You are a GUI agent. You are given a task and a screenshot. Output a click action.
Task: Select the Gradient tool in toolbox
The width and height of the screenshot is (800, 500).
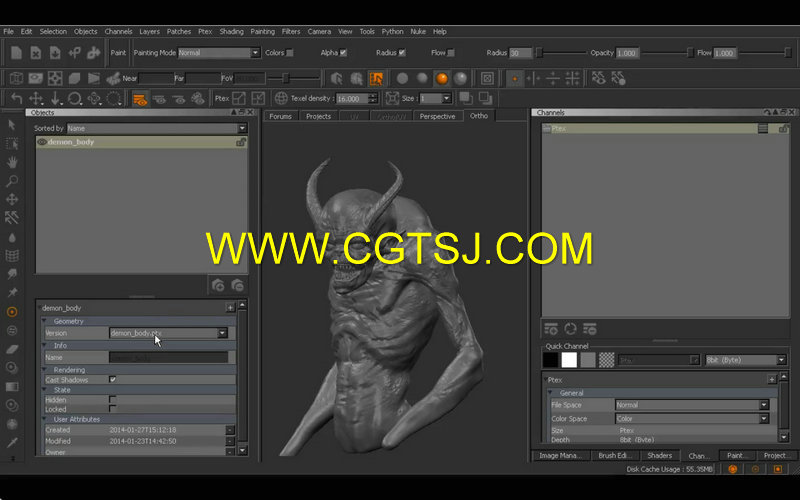click(12, 387)
